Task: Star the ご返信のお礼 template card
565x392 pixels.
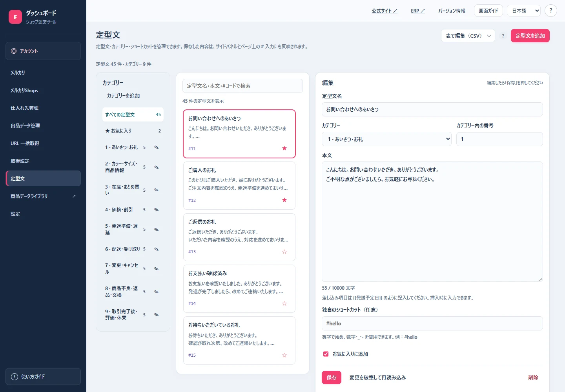Action: point(284,252)
